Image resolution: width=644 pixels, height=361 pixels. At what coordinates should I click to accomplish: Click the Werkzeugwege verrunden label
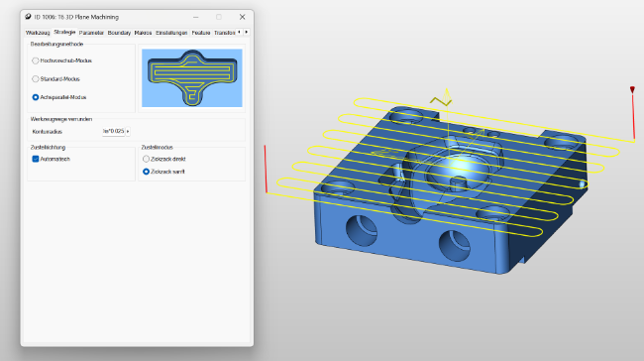61,119
